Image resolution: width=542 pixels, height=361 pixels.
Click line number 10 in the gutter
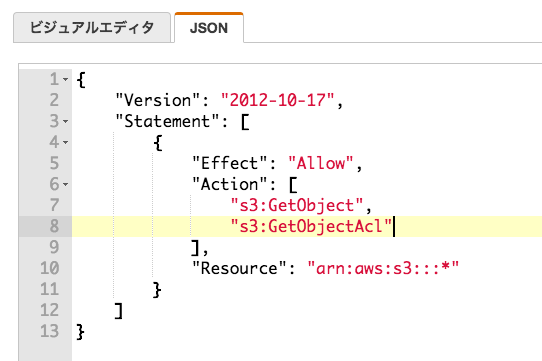50,268
